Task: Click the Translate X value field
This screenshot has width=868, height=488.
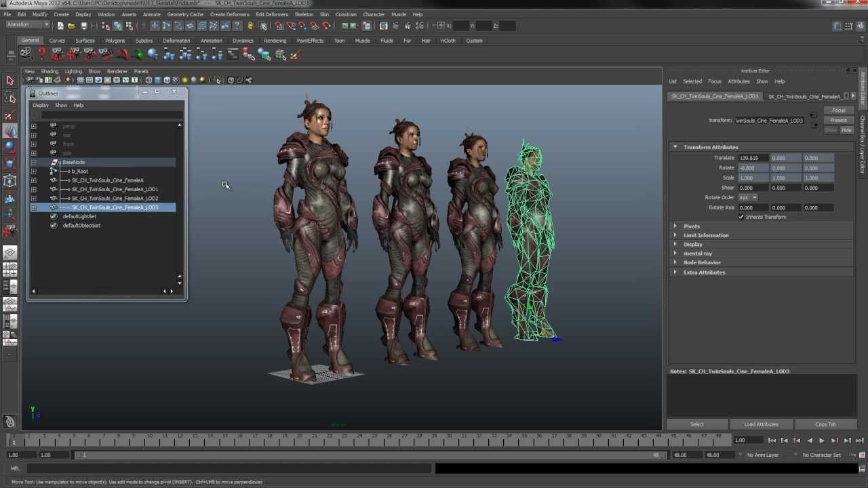Action: (x=752, y=158)
